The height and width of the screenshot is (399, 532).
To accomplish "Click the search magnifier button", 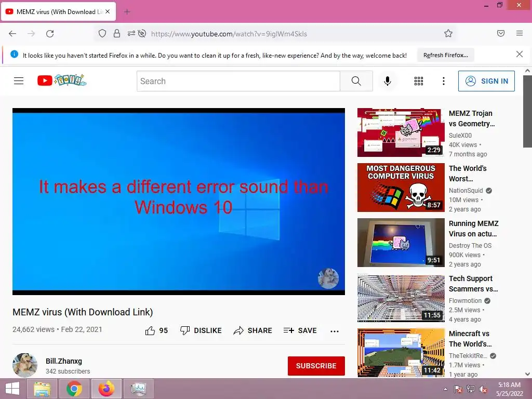I will coord(356,81).
